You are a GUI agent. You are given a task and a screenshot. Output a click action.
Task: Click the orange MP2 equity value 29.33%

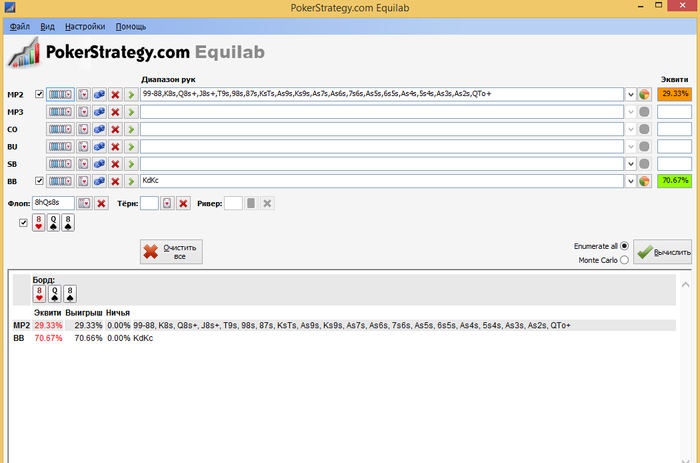pos(675,94)
